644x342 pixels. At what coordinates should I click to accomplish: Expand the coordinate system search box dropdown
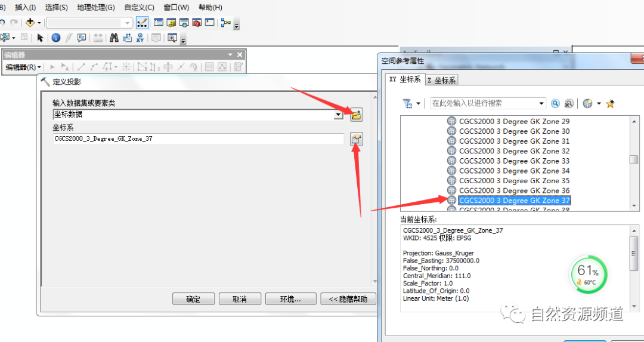541,104
